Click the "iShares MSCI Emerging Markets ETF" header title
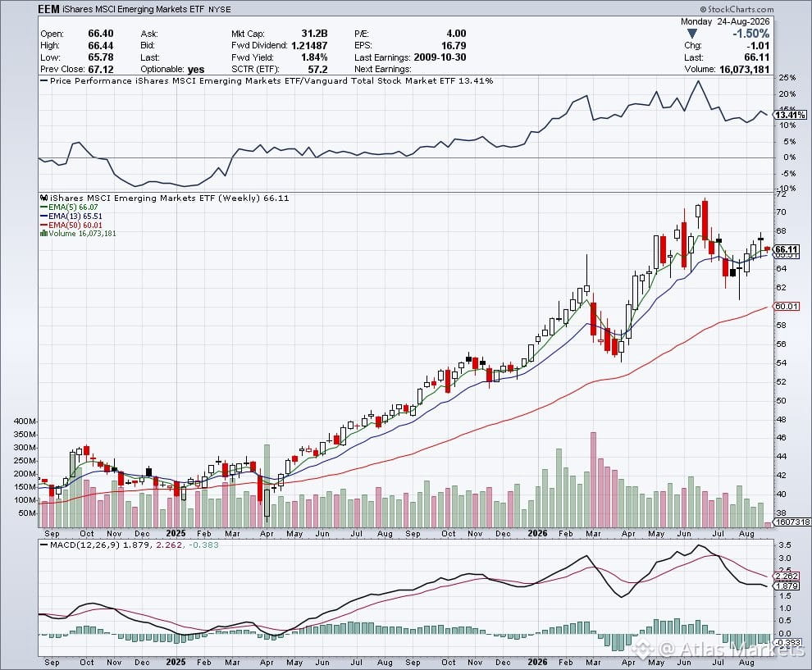The width and height of the screenshot is (812, 670). (x=133, y=9)
